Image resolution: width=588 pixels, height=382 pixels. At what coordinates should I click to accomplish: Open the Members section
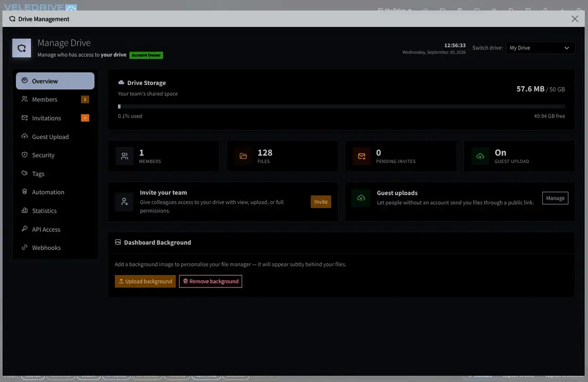(55, 99)
